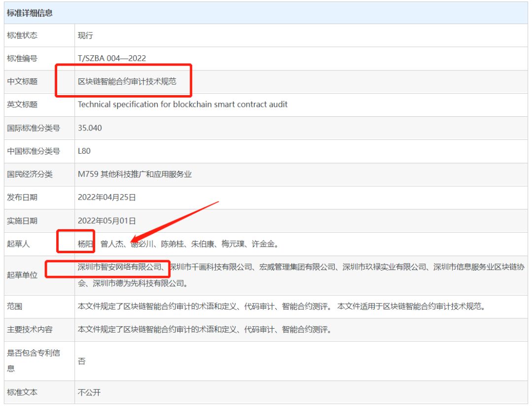Click the value text in the '主要技术内容' row
The image size is (532, 406).
coord(204,330)
